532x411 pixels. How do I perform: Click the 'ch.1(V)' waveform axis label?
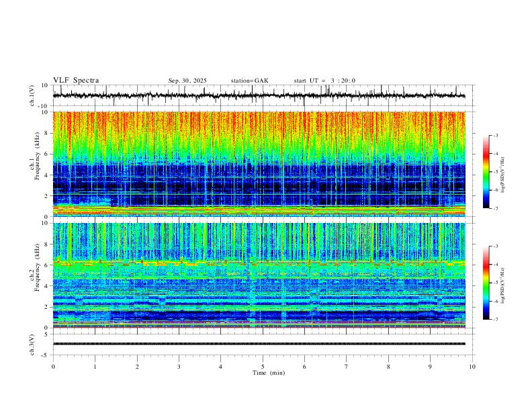click(32, 95)
